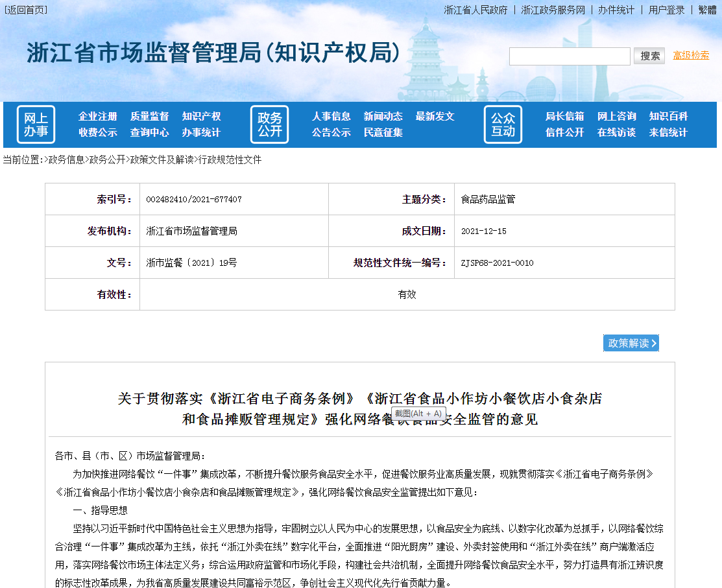Click 行政规范性文件 breadcrumb link
722x588 pixels.
pyautogui.click(x=230, y=159)
